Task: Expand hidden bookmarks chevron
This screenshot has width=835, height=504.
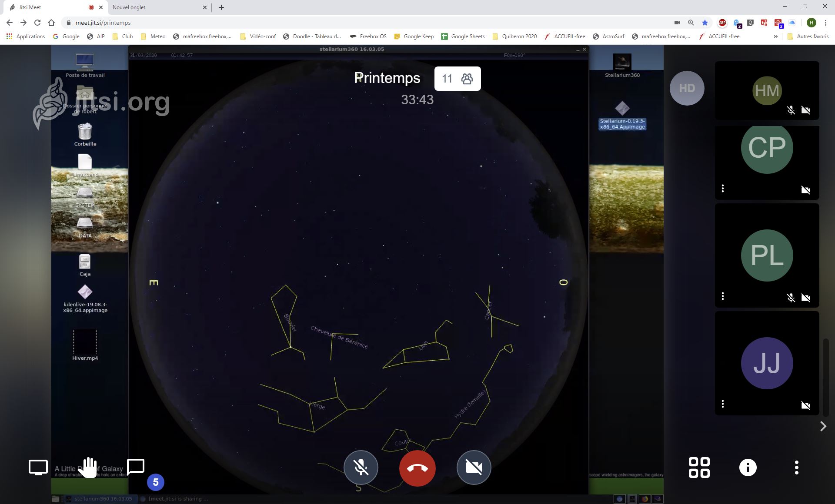Action: click(x=775, y=36)
